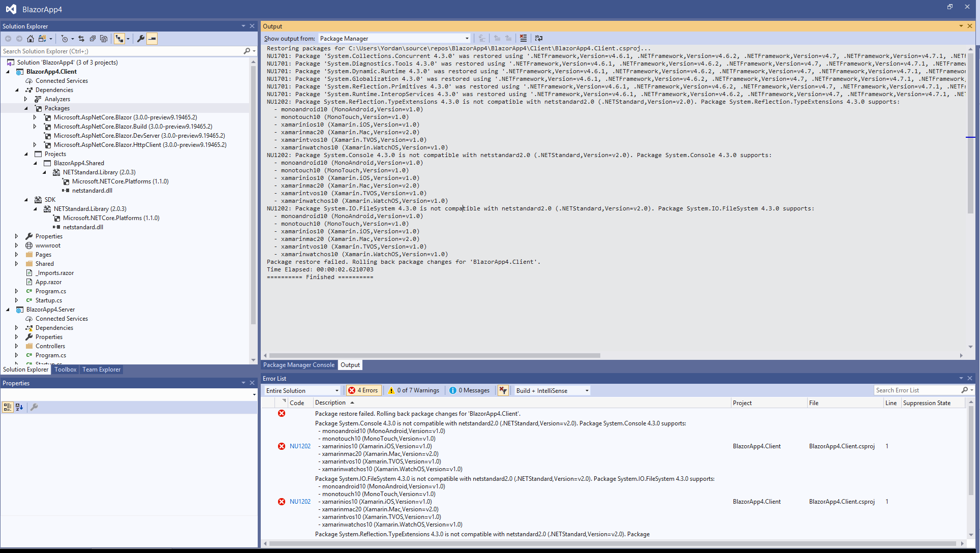Click the Alphabetical sort icon in Properties
Image resolution: width=980 pixels, height=553 pixels.
pos(19,407)
